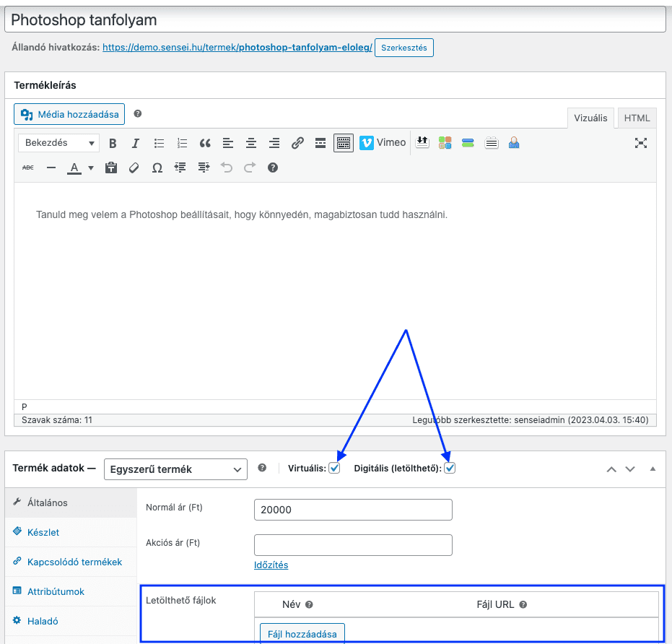This screenshot has width=672, height=644.
Task: Increase the paragraph indent
Action: [204, 167]
